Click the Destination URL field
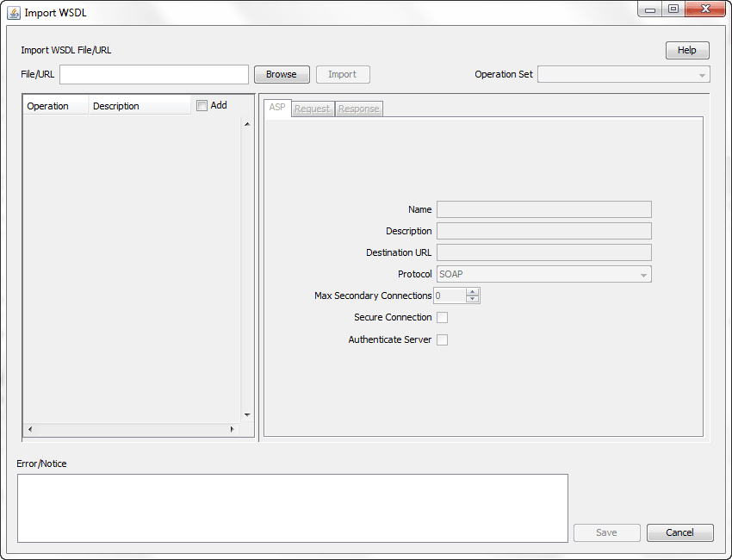 point(544,252)
